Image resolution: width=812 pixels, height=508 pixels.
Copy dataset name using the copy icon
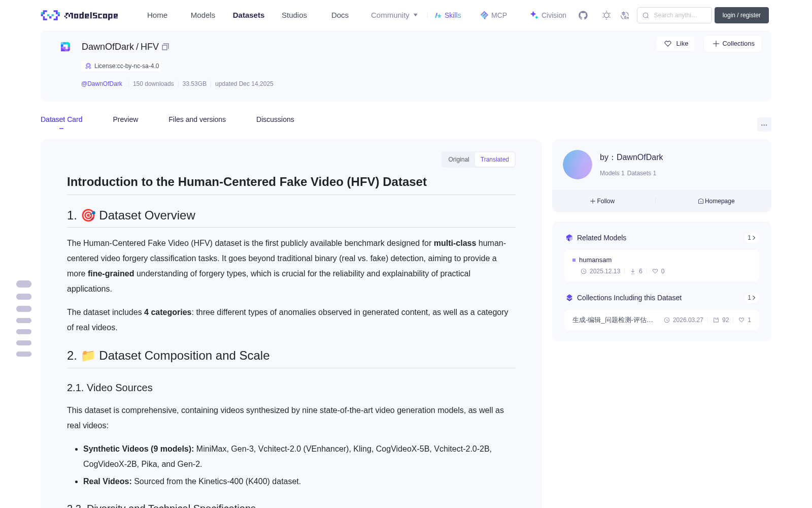pos(165,47)
